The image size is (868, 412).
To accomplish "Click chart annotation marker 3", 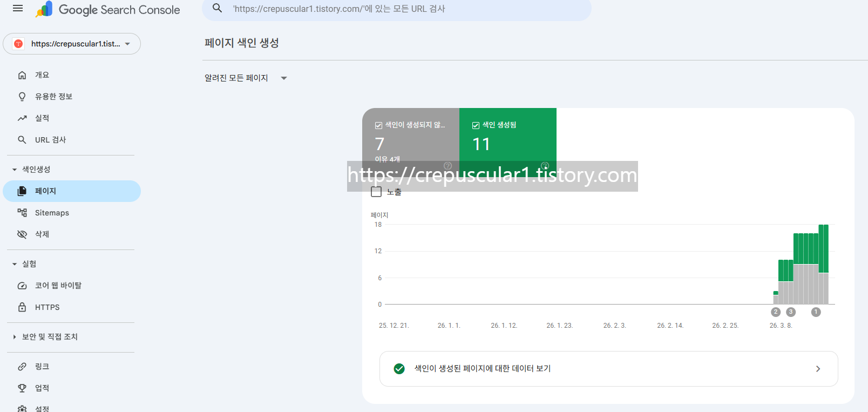I will click(791, 312).
